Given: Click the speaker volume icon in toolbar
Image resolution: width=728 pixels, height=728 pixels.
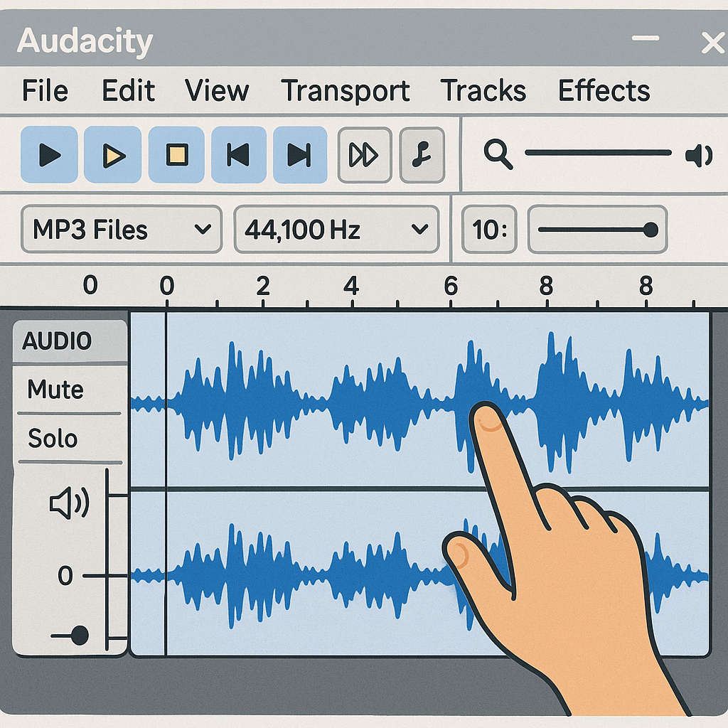Looking at the screenshot, I should pos(698,156).
